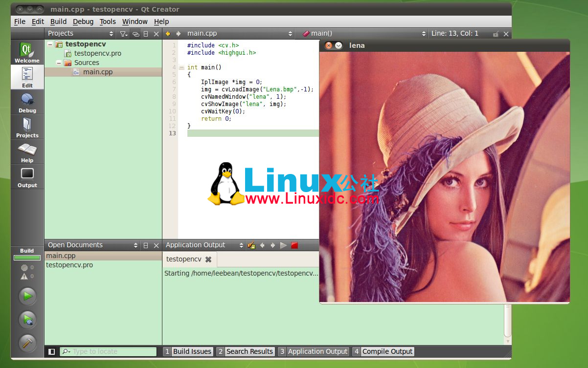
Task: Toggle synchronize with editor in Projects panel
Action: tap(135, 33)
